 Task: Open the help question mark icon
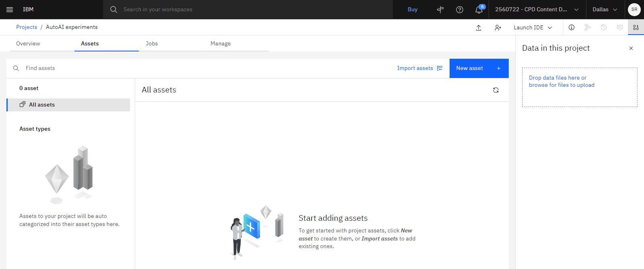460,9
